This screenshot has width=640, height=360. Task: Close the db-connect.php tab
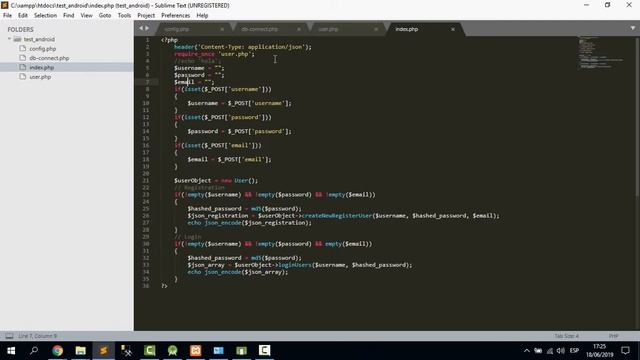coord(299,29)
